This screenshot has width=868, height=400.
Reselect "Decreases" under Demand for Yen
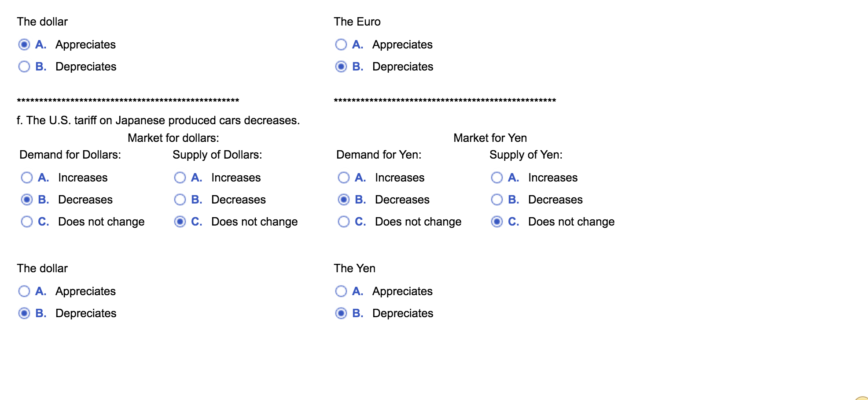[344, 200]
